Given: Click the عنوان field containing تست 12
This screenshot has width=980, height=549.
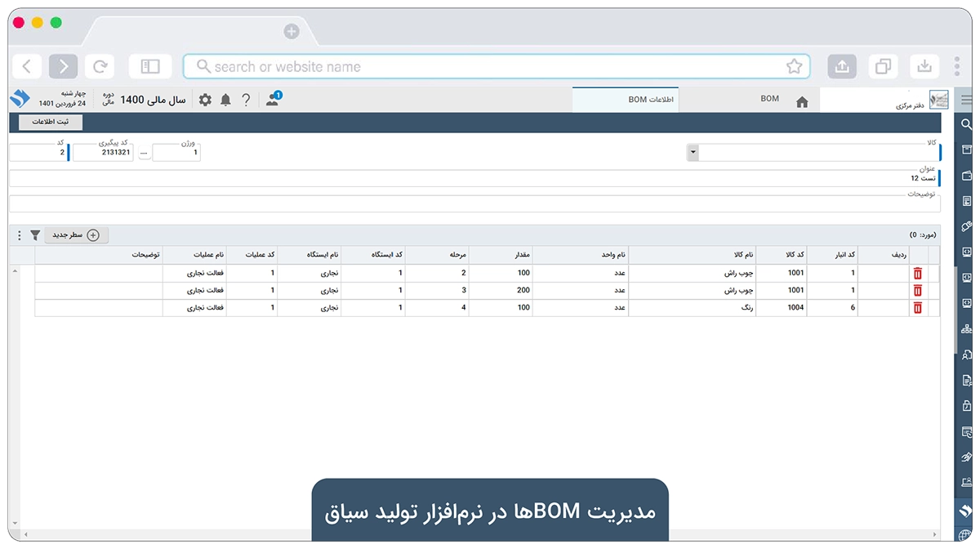Looking at the screenshot, I should pos(474,178).
